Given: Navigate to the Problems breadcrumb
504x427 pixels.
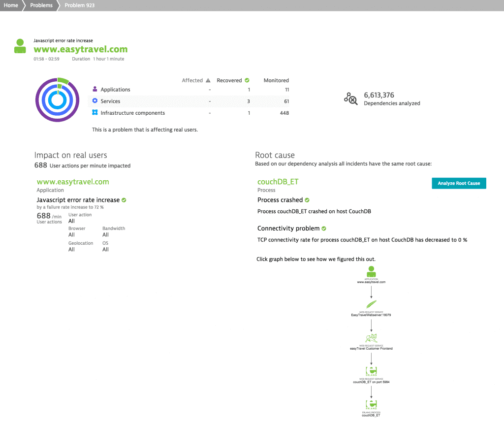Looking at the screenshot, I should pos(41,5).
